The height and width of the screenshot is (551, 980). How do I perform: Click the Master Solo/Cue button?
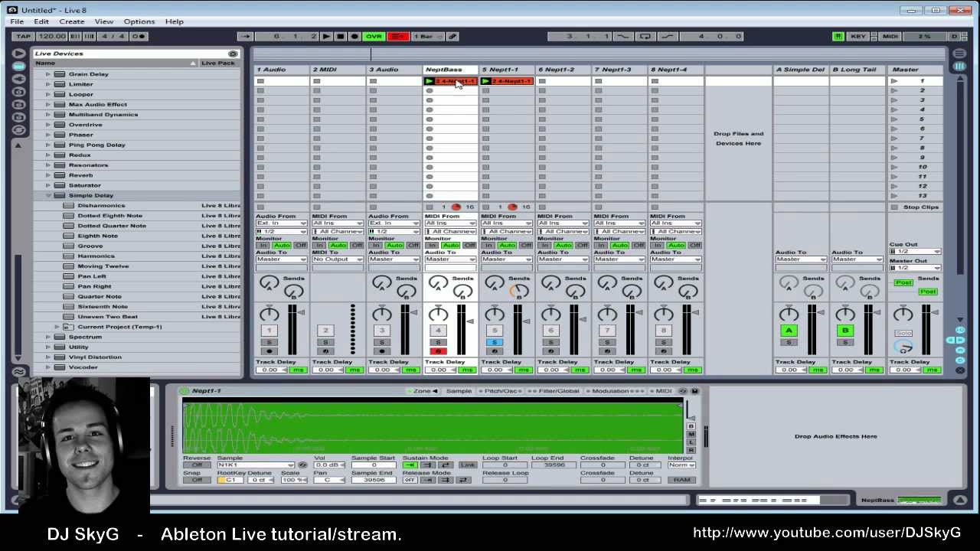(x=903, y=334)
